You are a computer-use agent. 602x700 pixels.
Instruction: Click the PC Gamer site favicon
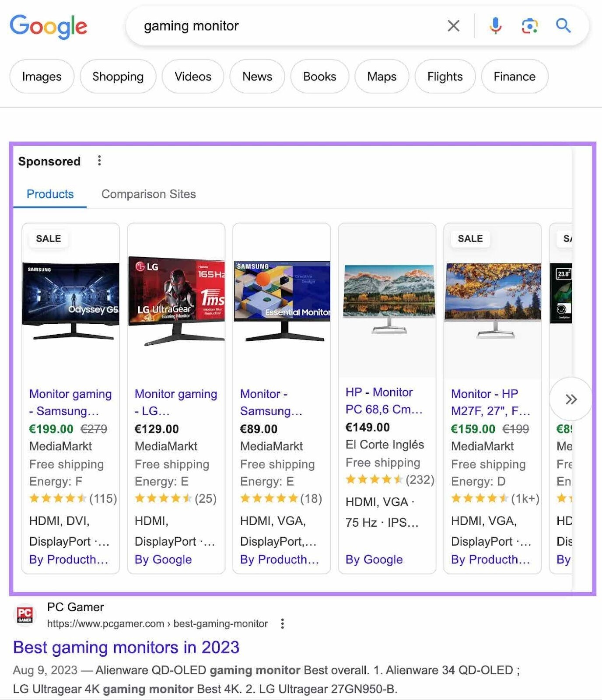coord(25,614)
